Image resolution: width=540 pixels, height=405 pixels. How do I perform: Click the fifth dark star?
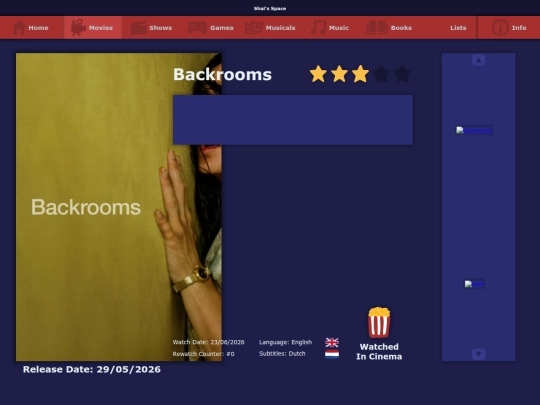pos(402,74)
